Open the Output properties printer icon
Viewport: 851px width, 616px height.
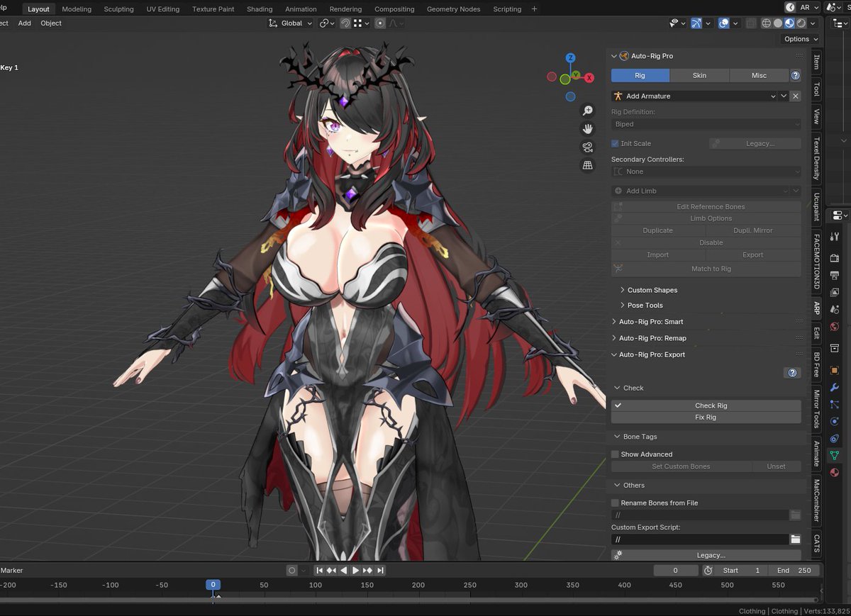point(835,275)
